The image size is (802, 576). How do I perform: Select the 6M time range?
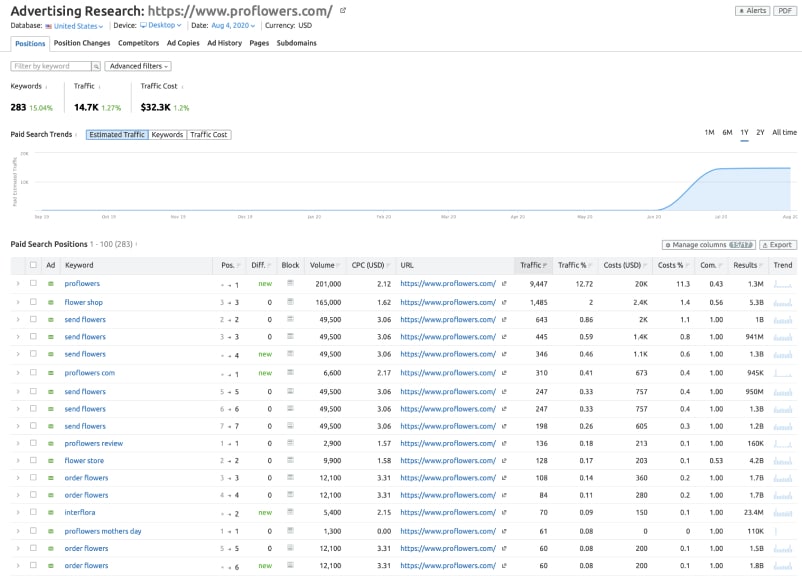[727, 132]
